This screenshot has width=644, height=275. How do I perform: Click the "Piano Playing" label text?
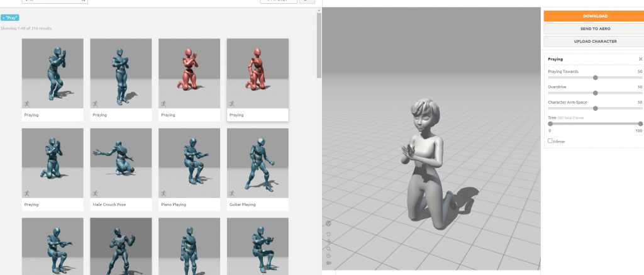(174, 205)
